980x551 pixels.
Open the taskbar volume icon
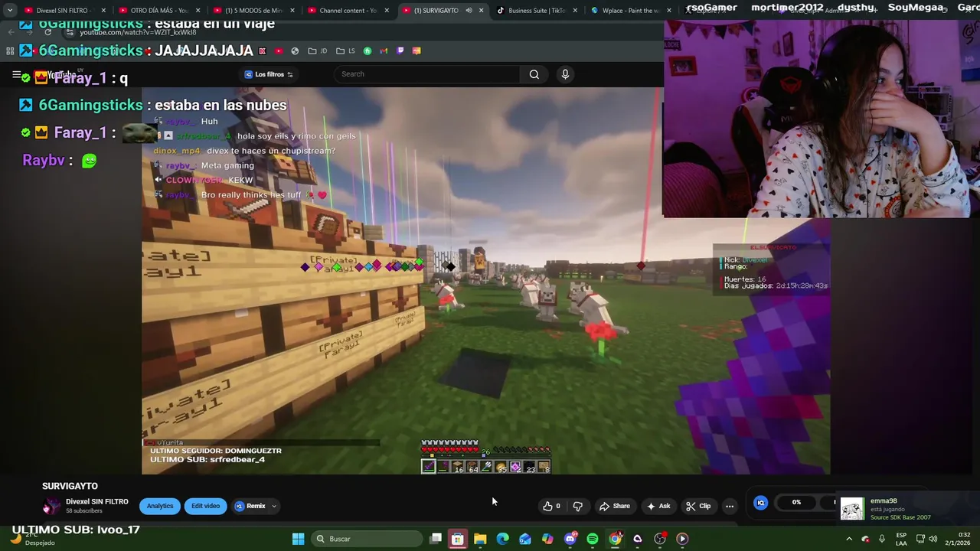click(933, 539)
